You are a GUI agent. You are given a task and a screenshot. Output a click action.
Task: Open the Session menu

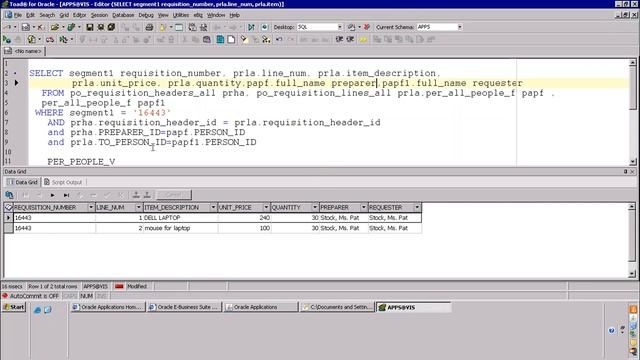pyautogui.click(x=99, y=15)
